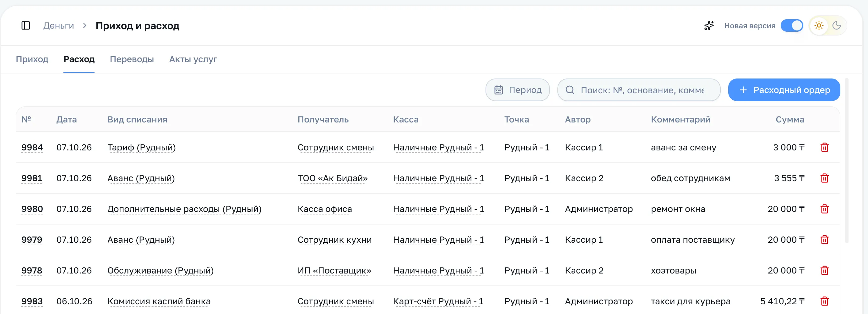
Task: Click the sparkle AI icon
Action: point(709,26)
